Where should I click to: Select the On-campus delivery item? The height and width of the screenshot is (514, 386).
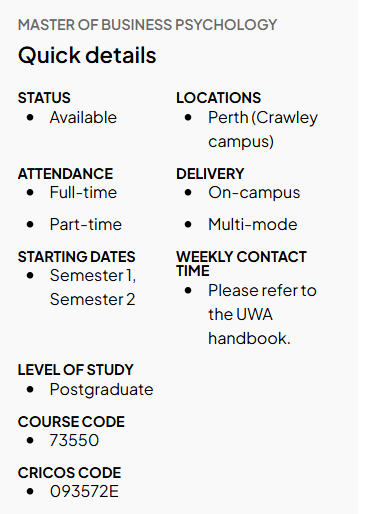point(254,193)
